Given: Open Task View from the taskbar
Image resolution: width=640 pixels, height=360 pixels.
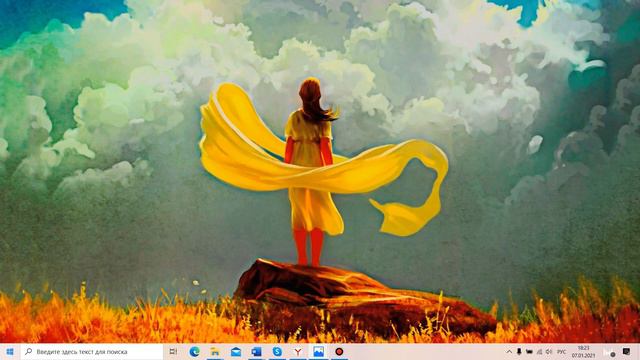Looking at the screenshot, I should [173, 351].
